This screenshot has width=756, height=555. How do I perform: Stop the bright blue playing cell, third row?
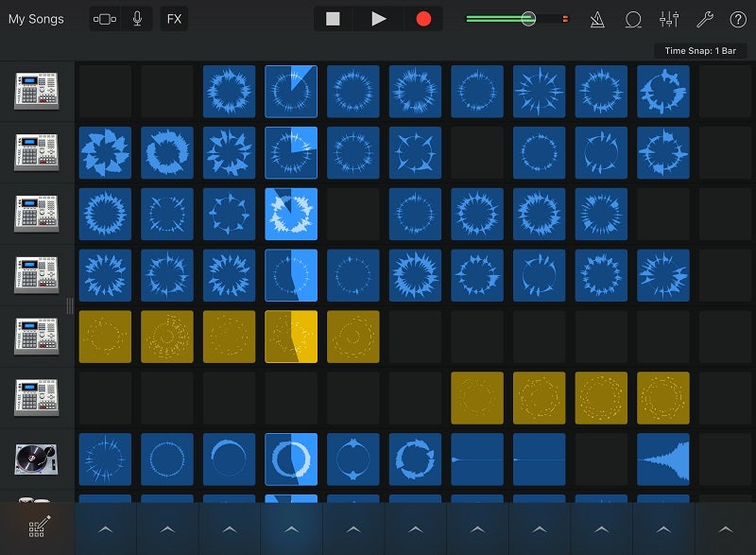point(291,214)
